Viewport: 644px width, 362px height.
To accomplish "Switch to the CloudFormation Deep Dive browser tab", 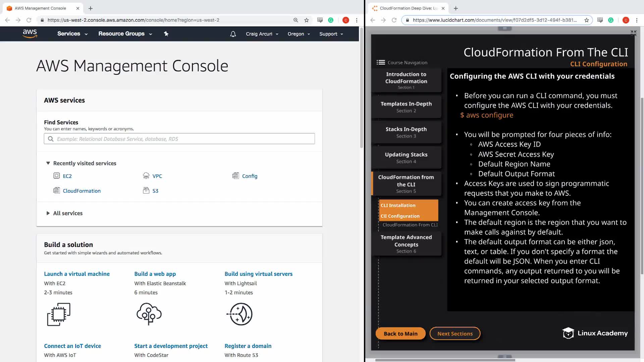I will pyautogui.click(x=408, y=8).
